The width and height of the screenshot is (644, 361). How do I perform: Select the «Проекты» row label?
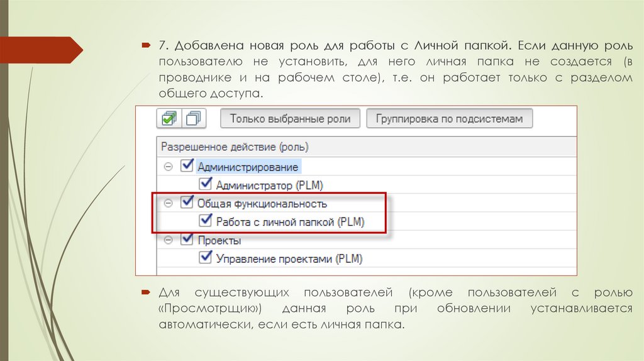(219, 240)
